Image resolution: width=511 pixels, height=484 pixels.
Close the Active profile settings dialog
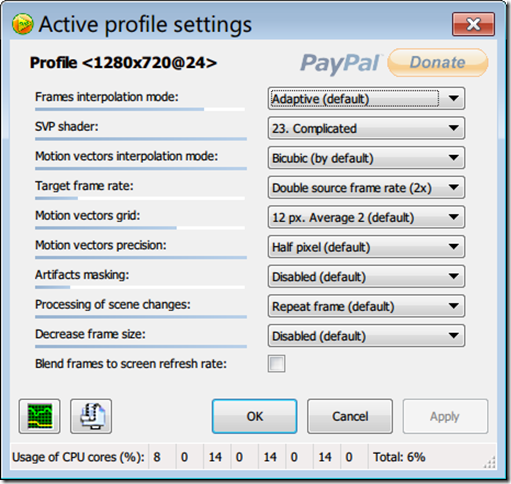(473, 24)
